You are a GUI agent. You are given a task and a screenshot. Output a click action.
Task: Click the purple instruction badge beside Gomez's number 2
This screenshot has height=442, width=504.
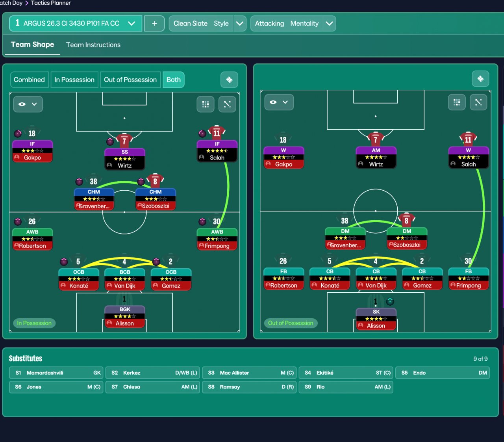(156, 262)
